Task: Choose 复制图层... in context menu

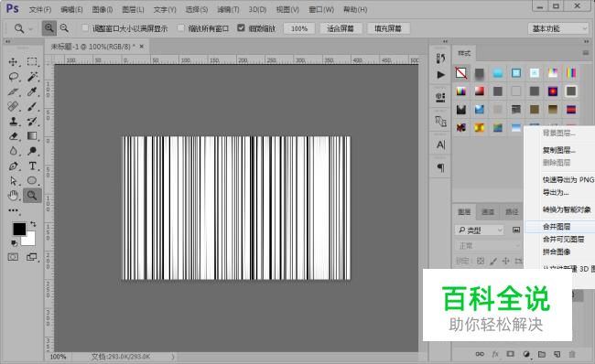Action: click(x=560, y=150)
